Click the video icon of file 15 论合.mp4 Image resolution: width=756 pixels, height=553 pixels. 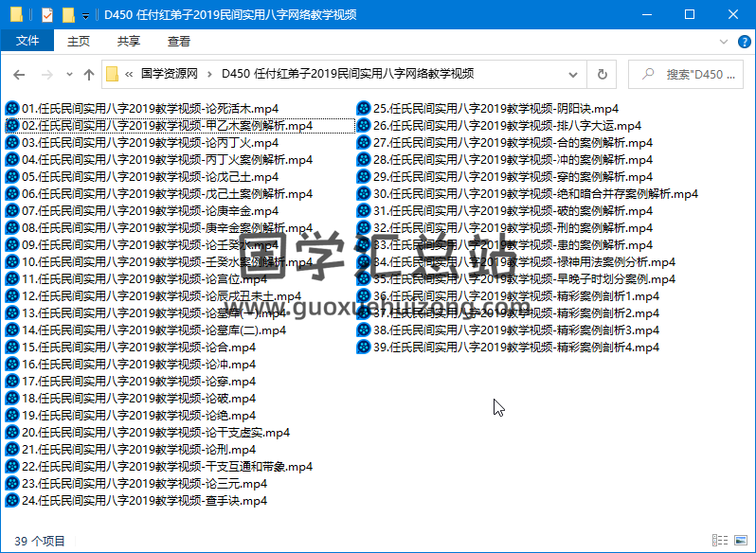tap(12, 347)
